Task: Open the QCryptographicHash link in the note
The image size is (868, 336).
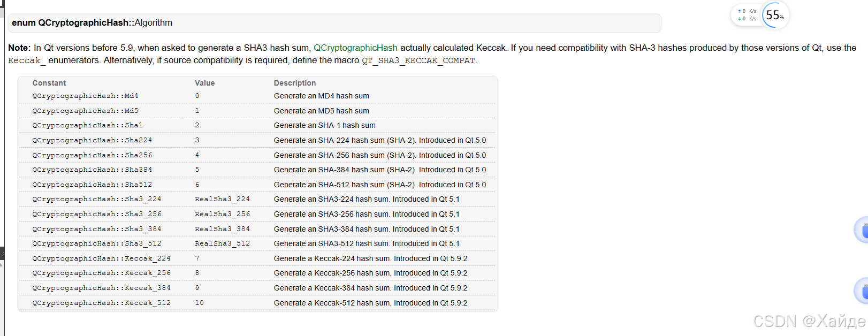Action: click(355, 48)
